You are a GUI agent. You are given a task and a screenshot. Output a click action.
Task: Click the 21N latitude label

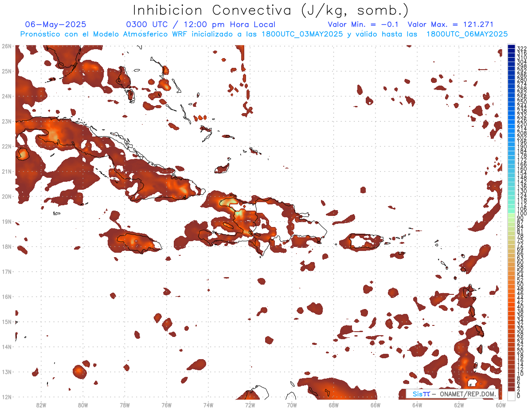pyautogui.click(x=6, y=171)
